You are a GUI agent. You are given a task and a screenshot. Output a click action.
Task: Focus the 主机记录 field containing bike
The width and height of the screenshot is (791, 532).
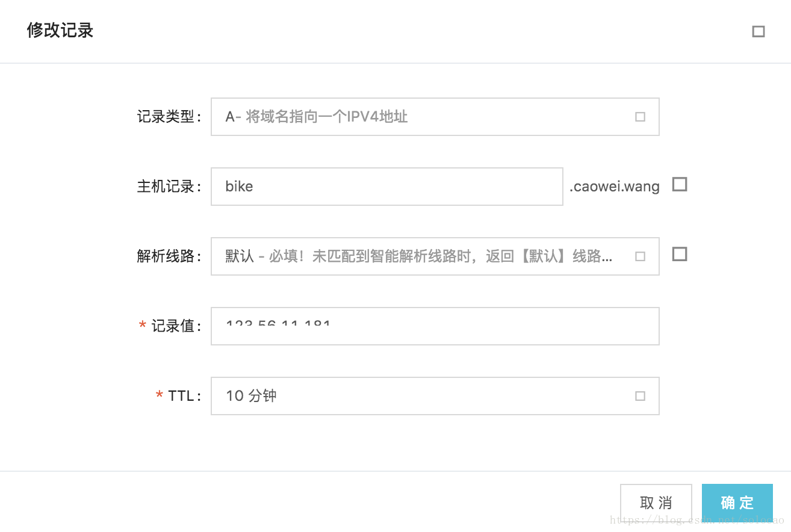click(387, 187)
